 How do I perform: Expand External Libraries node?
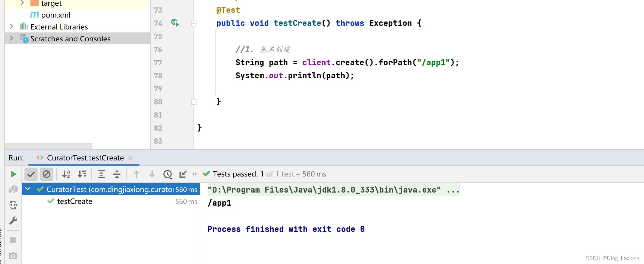11,26
